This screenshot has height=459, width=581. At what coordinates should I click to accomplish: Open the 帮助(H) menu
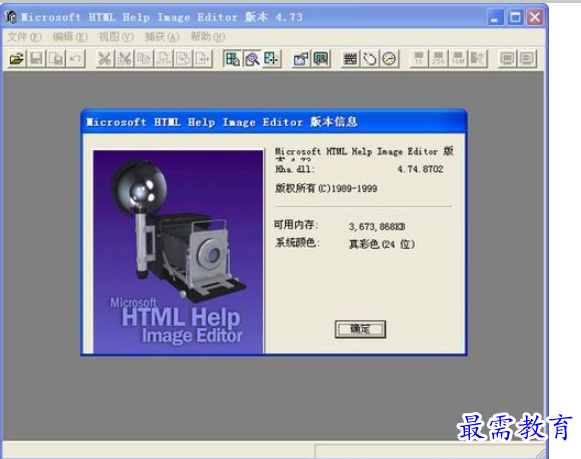(208, 37)
